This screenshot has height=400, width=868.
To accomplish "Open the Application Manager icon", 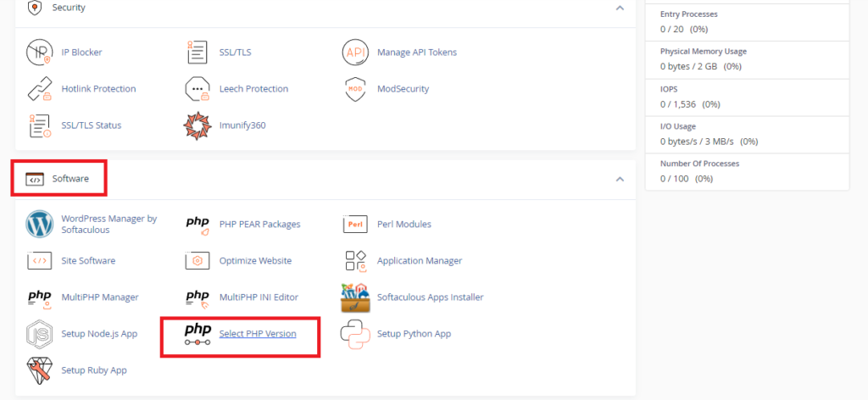I will tap(355, 260).
